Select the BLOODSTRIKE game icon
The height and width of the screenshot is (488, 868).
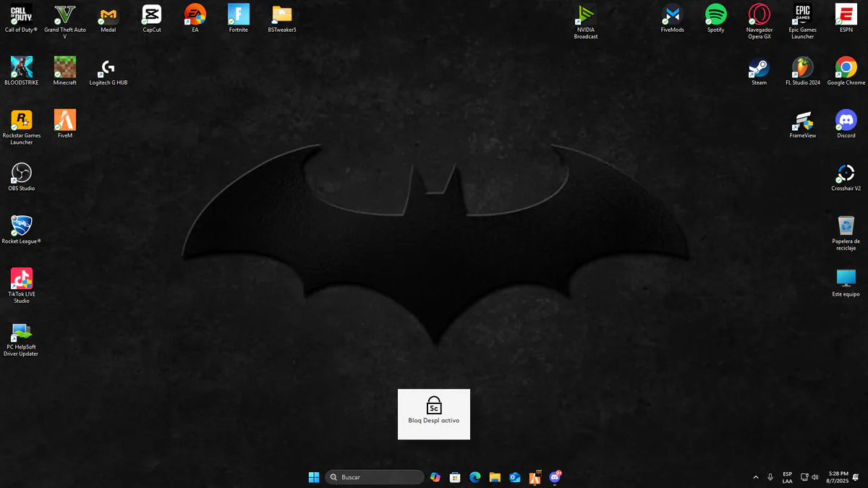coord(22,71)
